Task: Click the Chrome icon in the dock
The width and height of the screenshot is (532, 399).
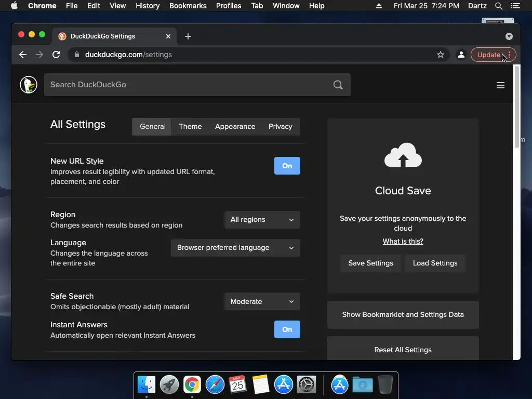Action: pyautogui.click(x=192, y=385)
